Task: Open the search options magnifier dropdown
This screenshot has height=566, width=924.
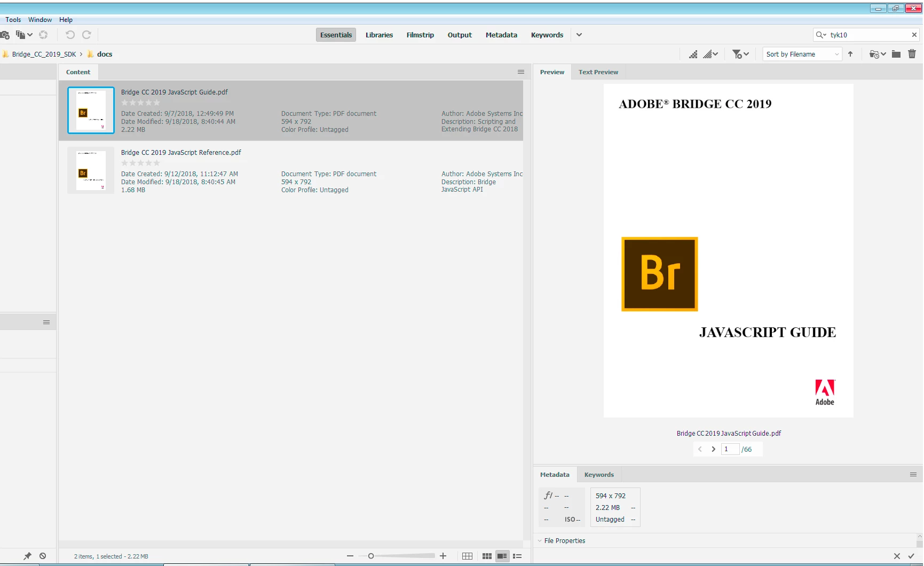Action: pos(821,35)
